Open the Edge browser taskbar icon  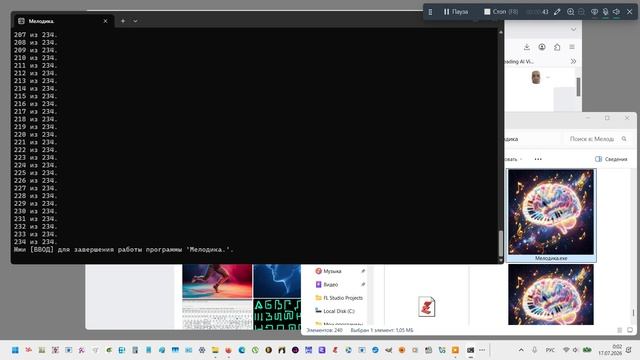coord(242,350)
